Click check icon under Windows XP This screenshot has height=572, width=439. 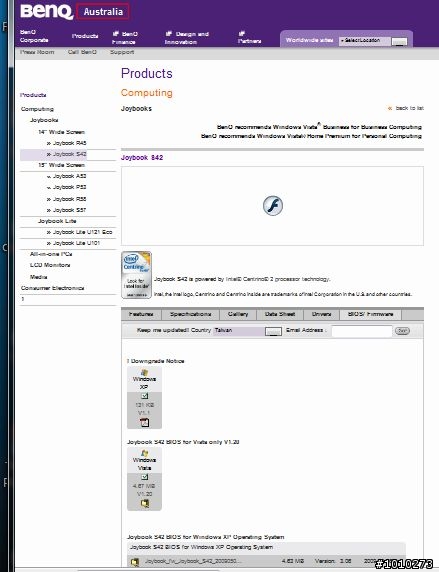145,396
